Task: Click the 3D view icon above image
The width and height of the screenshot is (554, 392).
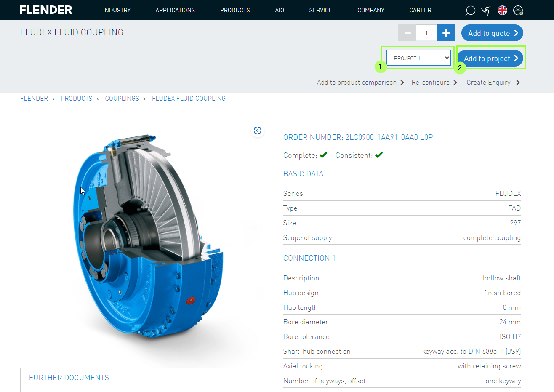Action: point(258,131)
